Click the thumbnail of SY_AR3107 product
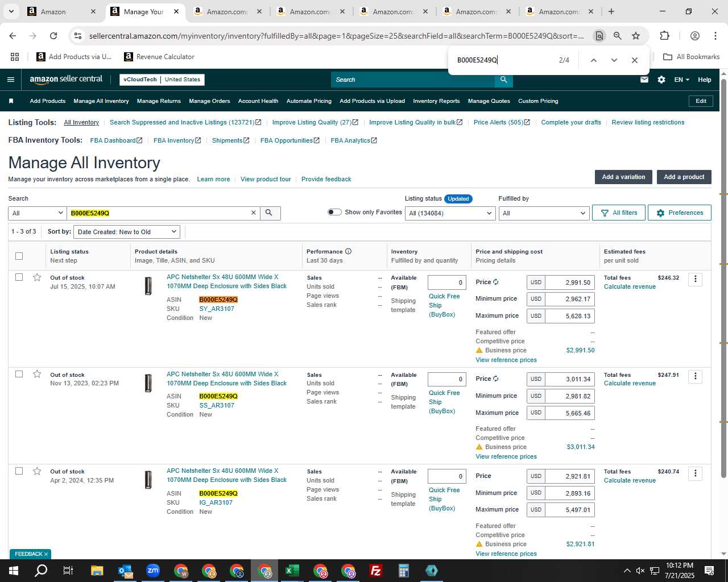The image size is (728, 582). click(x=148, y=285)
